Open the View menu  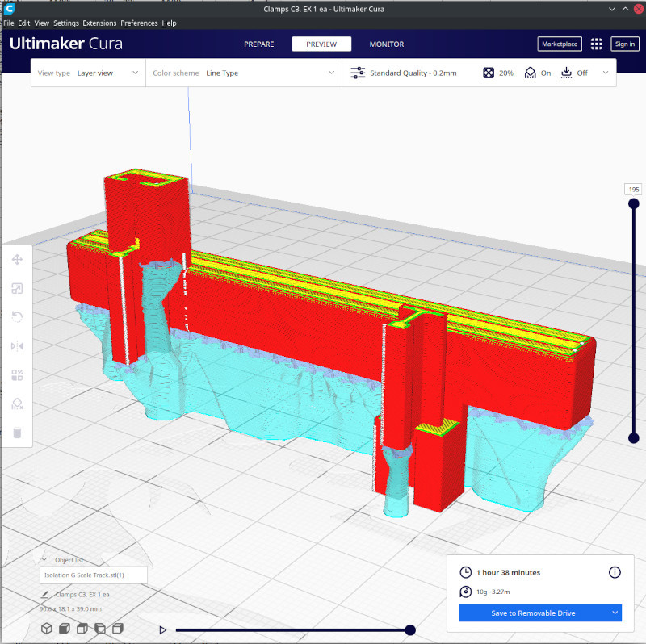[42, 23]
